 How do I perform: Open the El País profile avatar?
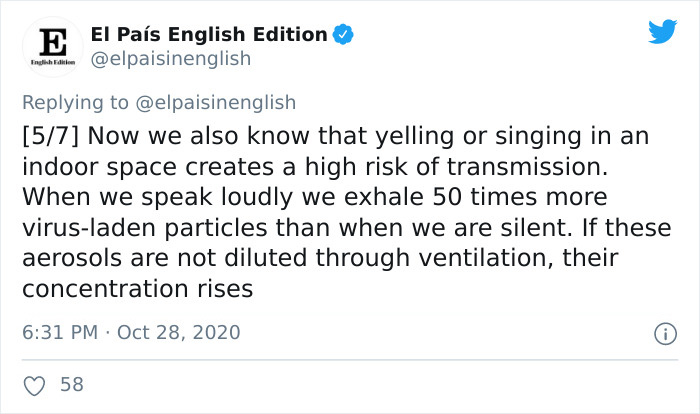click(x=53, y=46)
